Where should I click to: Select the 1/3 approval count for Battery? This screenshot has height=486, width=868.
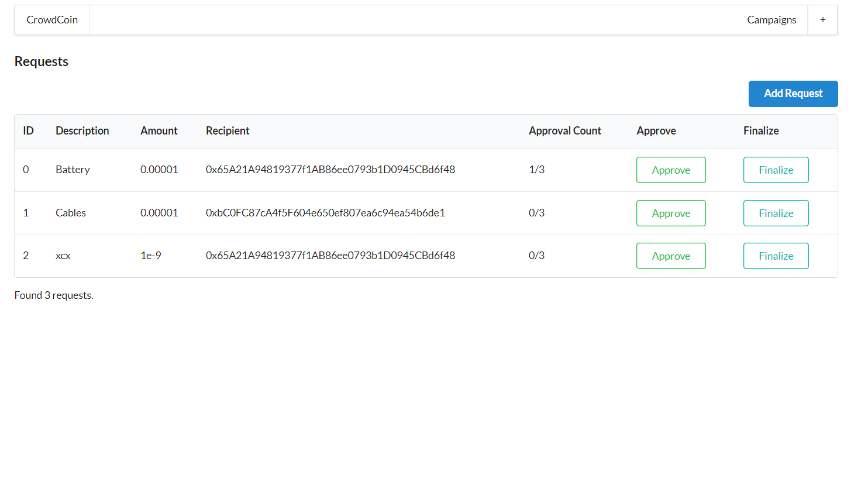click(536, 170)
